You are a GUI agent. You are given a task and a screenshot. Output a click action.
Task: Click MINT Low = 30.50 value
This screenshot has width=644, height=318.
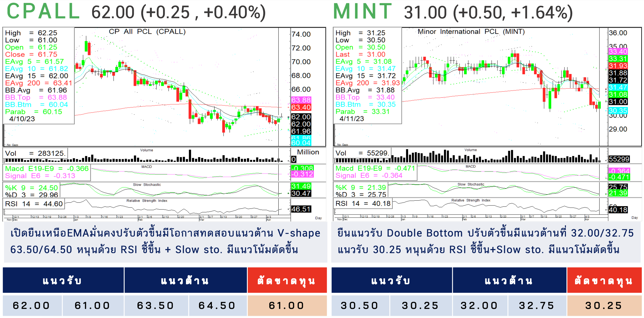[x=360, y=40]
